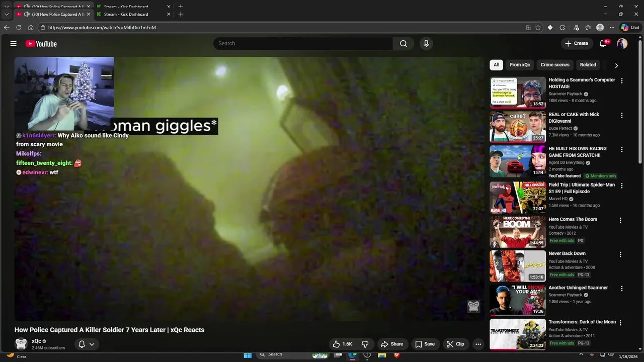Open menu for HE BUILT HIS OWN RACING GAME
644x362 pixels.
[x=622, y=150]
